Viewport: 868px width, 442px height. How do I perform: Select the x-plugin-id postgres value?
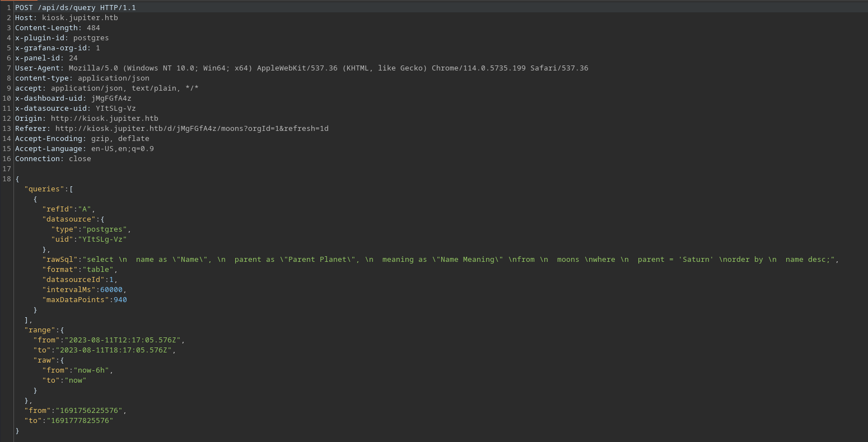[91, 37]
